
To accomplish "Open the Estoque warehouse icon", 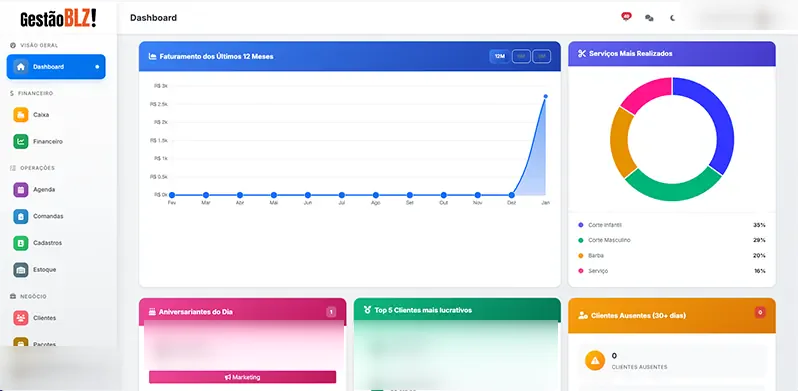I will tap(21, 270).
